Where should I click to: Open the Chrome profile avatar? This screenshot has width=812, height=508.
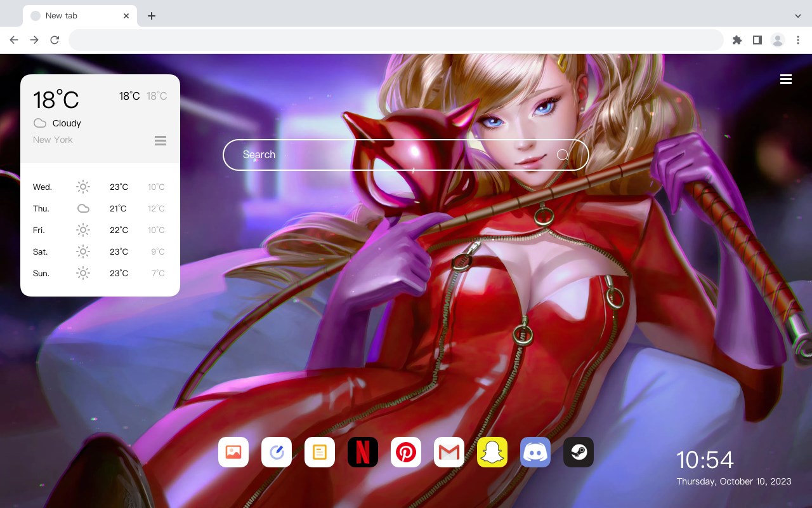[778, 40]
